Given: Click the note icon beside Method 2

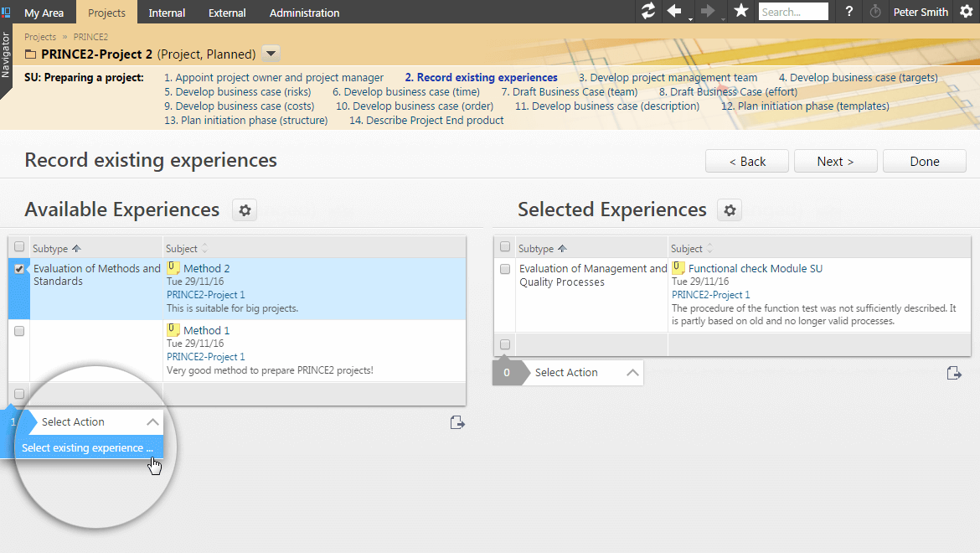Looking at the screenshot, I should coord(173,268).
